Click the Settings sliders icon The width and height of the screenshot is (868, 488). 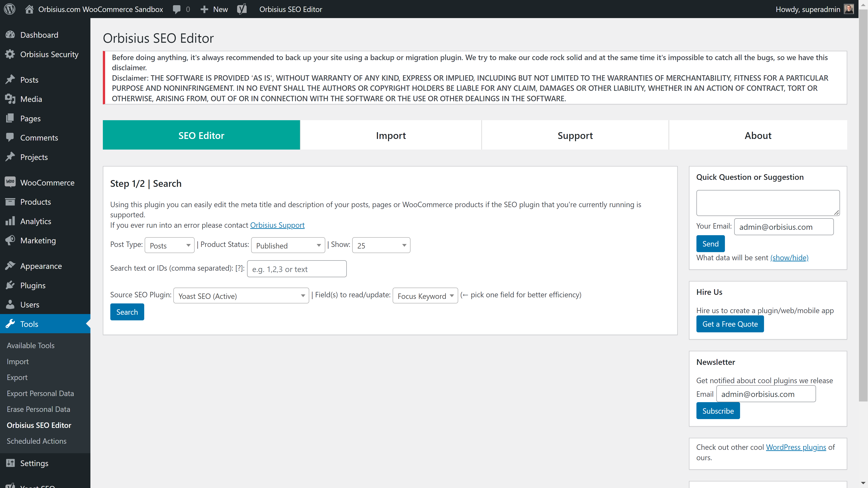click(x=10, y=463)
